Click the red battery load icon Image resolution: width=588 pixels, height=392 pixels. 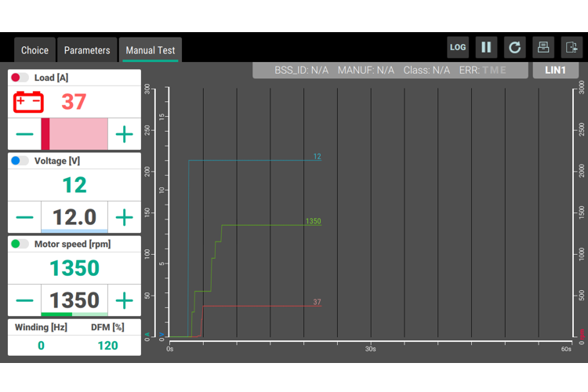coord(28,102)
